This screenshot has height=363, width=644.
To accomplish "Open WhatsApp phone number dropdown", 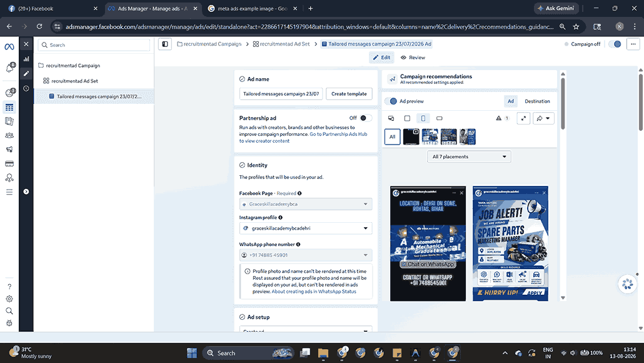I will tap(306, 255).
